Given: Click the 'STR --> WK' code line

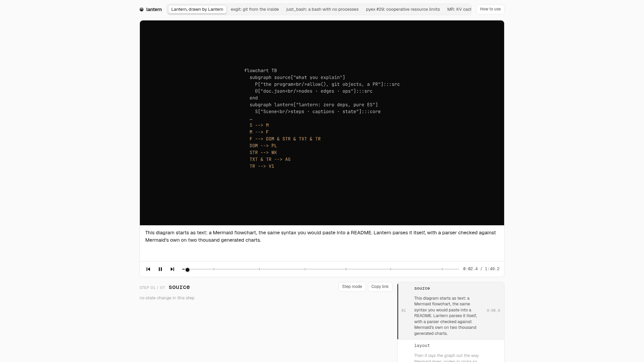Looking at the screenshot, I should [x=263, y=153].
